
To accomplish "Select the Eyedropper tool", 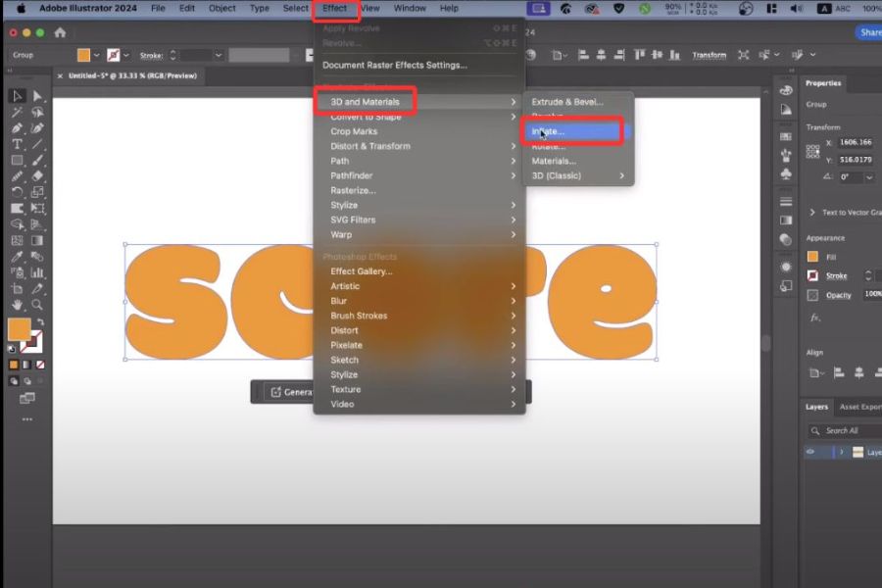I will (18, 257).
